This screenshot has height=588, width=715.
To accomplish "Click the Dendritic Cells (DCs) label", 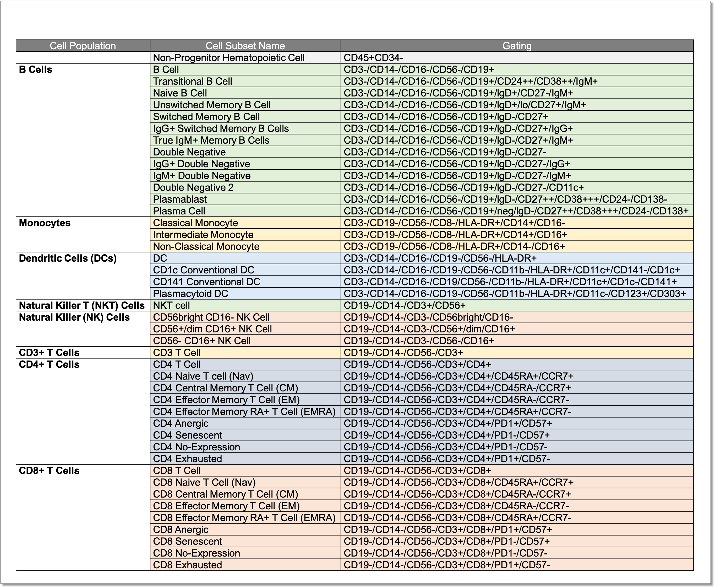I will point(68,258).
